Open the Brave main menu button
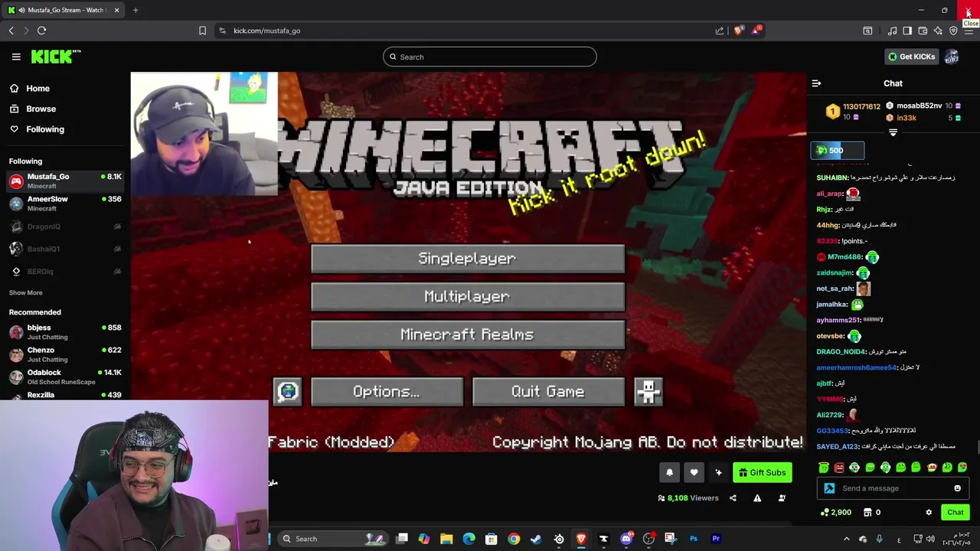Viewport: 980px width, 551px height. click(x=969, y=31)
